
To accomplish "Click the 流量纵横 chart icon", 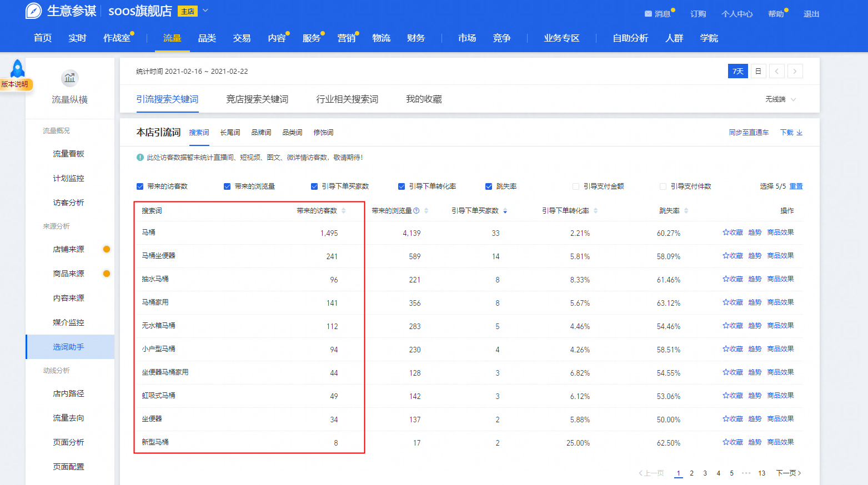I will pos(69,78).
